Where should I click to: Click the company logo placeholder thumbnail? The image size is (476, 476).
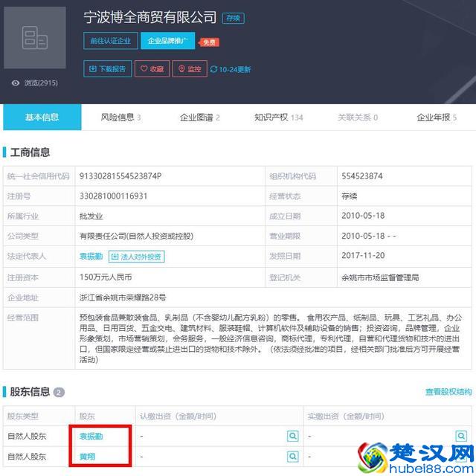point(35,38)
